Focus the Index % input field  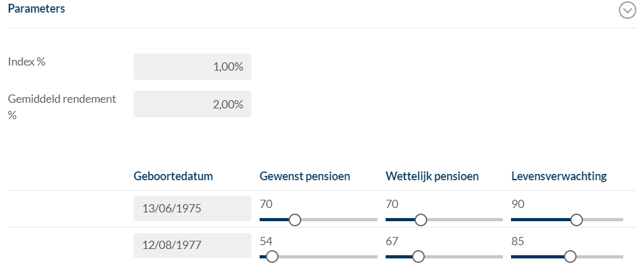(192, 67)
